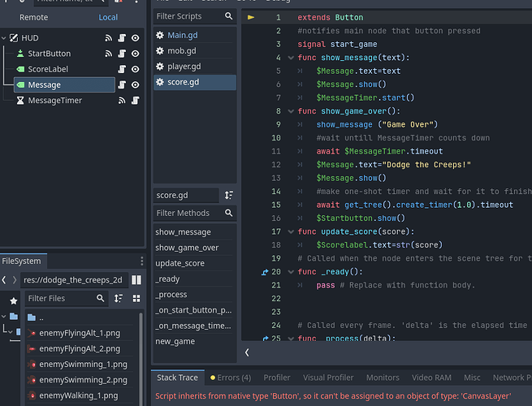Jump to _on_start_button_p... method
Viewport: 532px width, 406px height.
coord(195,310)
